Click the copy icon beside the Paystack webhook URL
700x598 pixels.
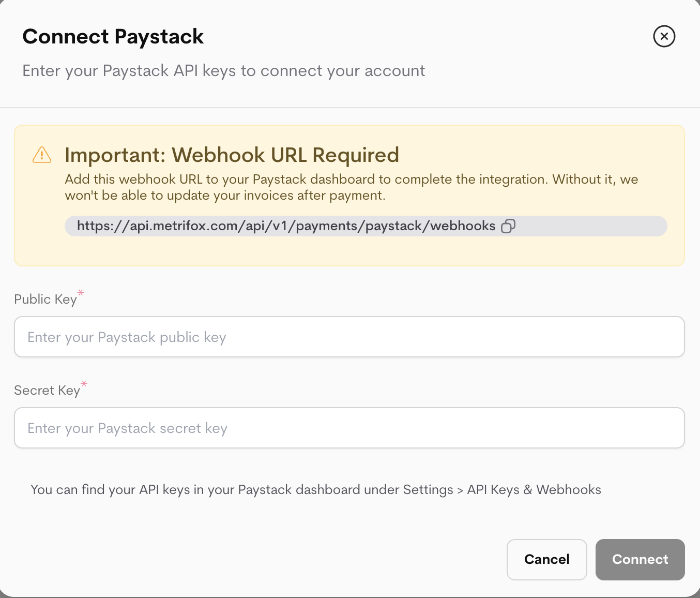tap(508, 226)
